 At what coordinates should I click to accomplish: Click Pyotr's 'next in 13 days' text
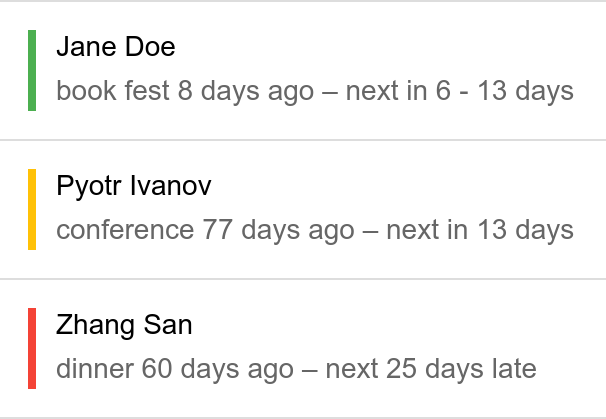point(480,230)
